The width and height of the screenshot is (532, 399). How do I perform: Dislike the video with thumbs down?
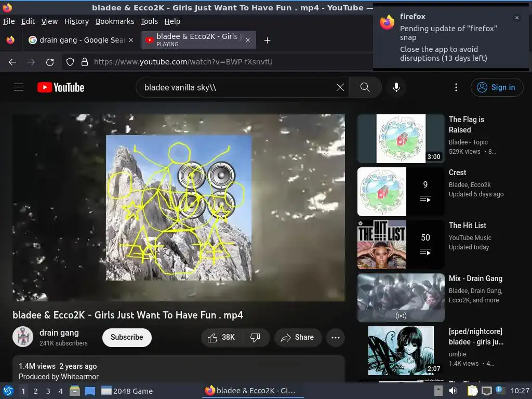[x=255, y=337]
